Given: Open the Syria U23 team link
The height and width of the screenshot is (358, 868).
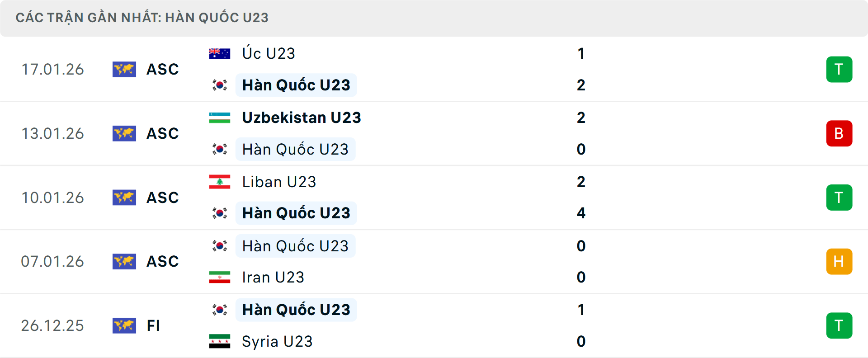Looking at the screenshot, I should point(277,341).
